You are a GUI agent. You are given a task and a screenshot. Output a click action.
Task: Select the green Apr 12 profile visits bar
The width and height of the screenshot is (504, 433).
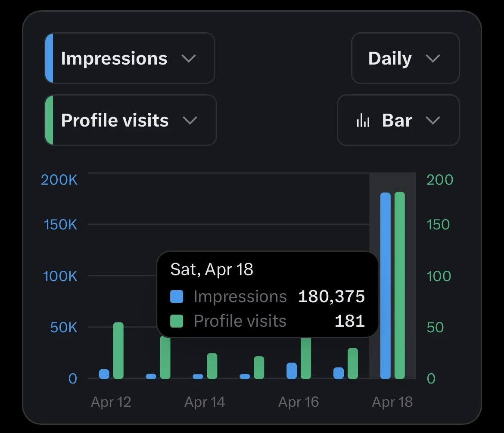tap(118, 350)
